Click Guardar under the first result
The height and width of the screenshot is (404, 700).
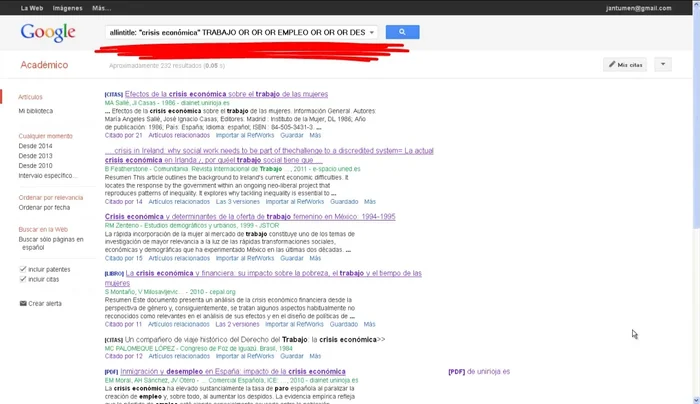point(292,135)
